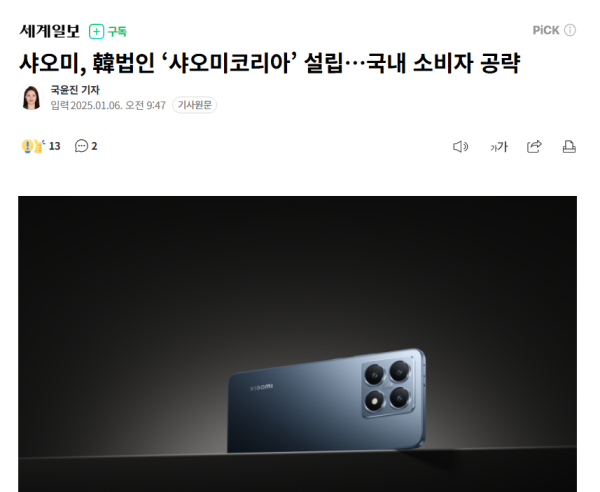The width and height of the screenshot is (600, 492).
Task: Open the PiCK info icon
Action: (570, 30)
